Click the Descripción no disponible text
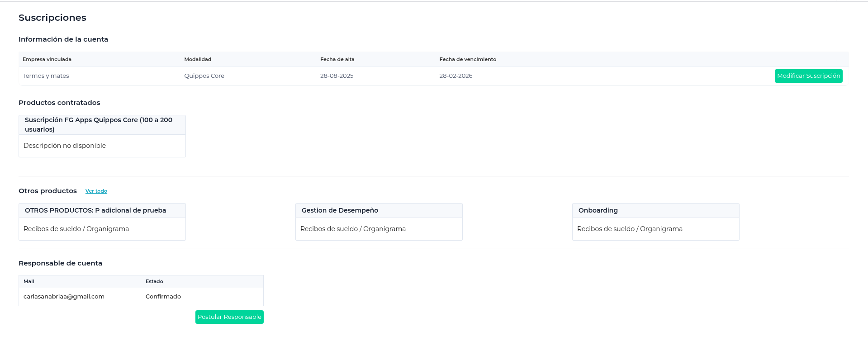This screenshot has height=346, width=868. [x=65, y=146]
